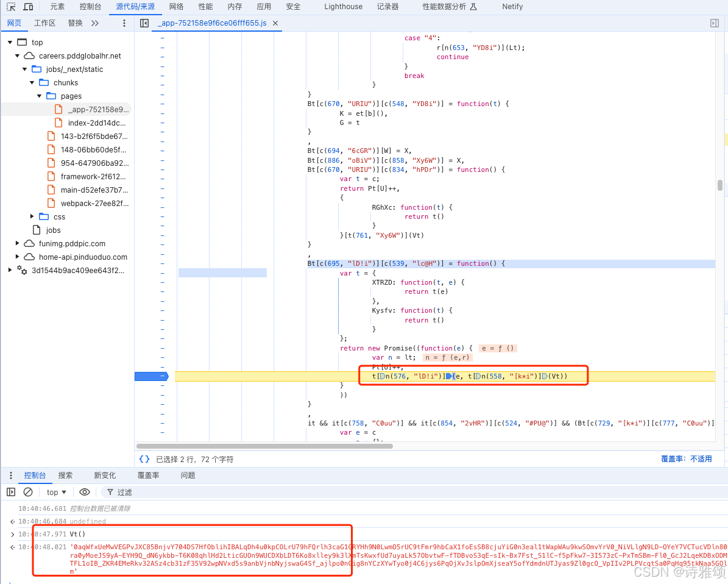Toggle the debugger sidebar icon at right
This screenshot has height=584, width=728.
pyautogui.click(x=715, y=23)
